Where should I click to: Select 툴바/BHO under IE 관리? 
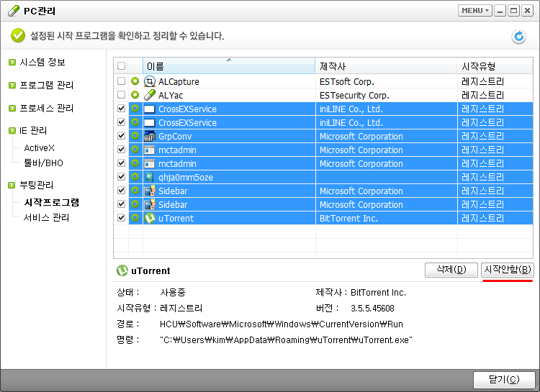click(43, 163)
